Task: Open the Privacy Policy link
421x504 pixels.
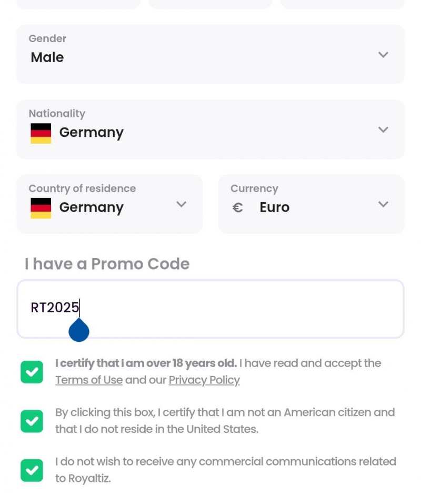Action: (204, 380)
